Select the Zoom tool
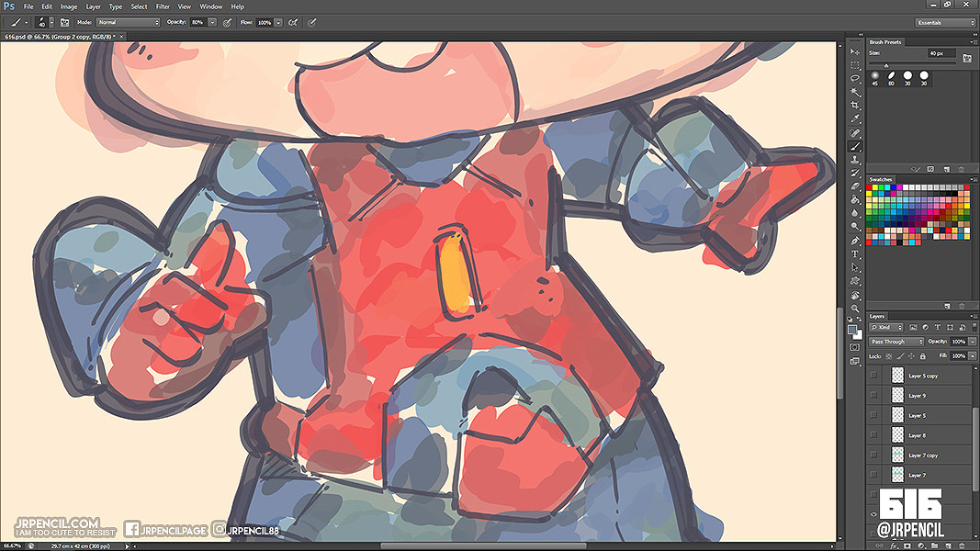The width and height of the screenshot is (980, 551). 855,309
